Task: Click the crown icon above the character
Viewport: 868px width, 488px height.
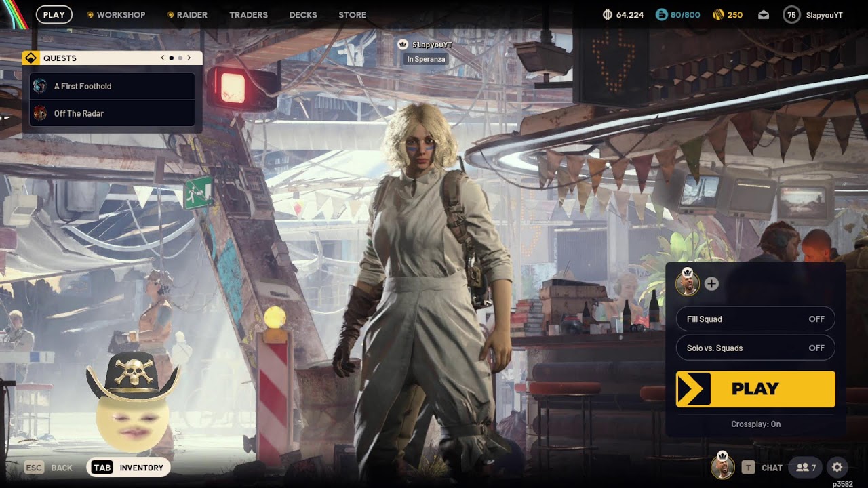Action: tap(403, 45)
